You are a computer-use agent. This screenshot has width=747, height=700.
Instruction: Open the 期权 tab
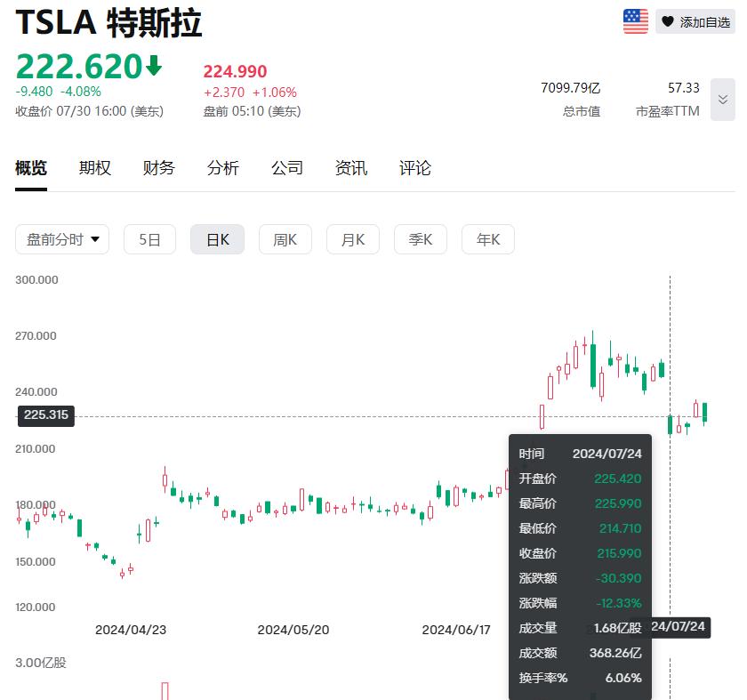(95, 168)
